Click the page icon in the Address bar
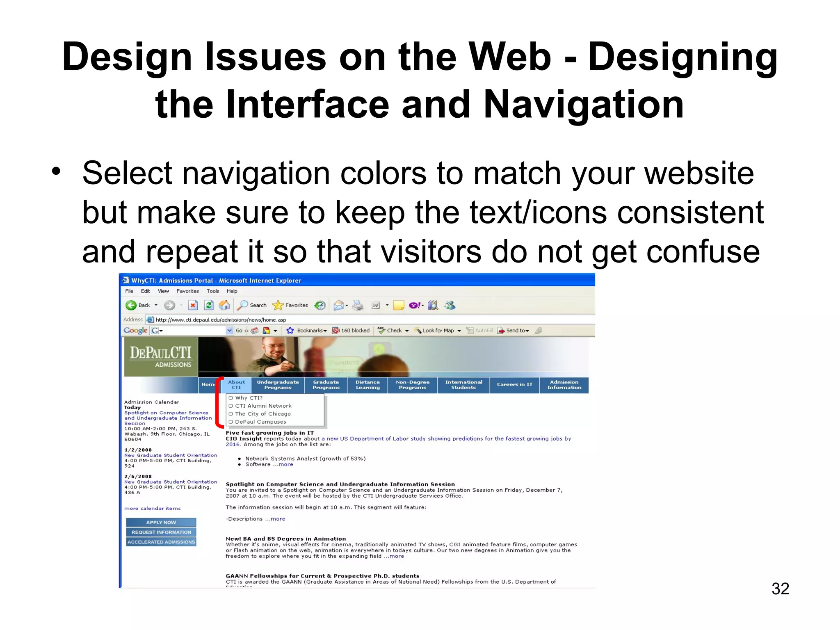The image size is (840, 630). (x=150, y=320)
